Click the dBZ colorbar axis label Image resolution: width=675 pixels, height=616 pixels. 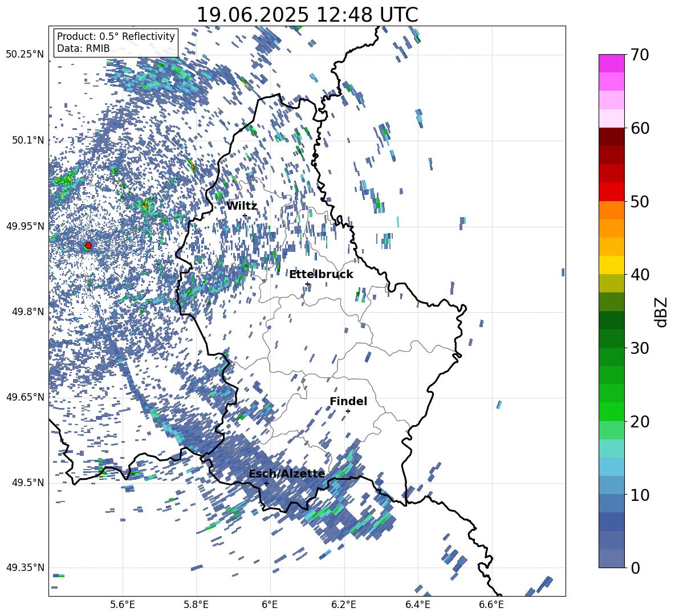(662, 312)
